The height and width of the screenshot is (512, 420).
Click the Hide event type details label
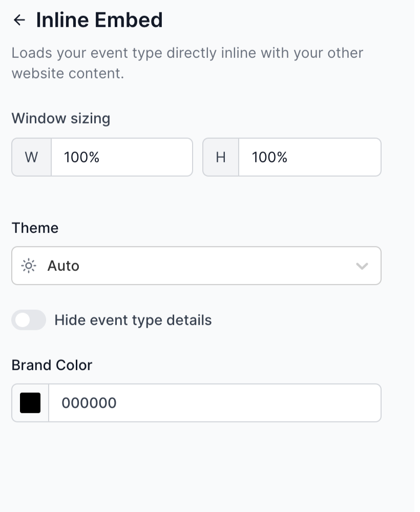133,320
